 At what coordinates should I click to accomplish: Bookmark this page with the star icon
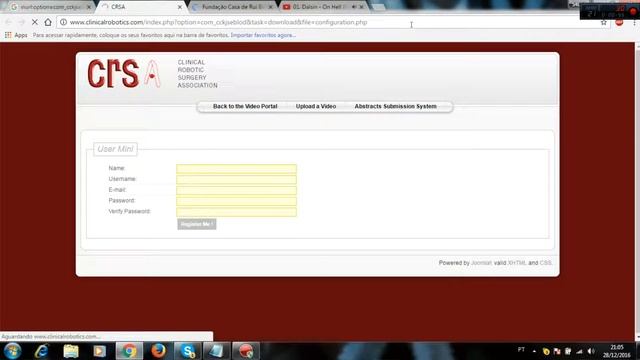coord(604,22)
